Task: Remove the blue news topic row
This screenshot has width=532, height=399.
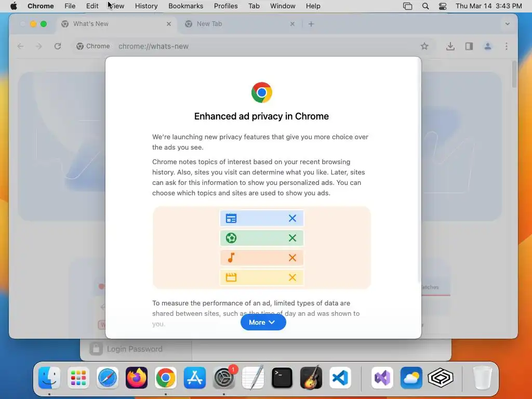Action: 292,218
